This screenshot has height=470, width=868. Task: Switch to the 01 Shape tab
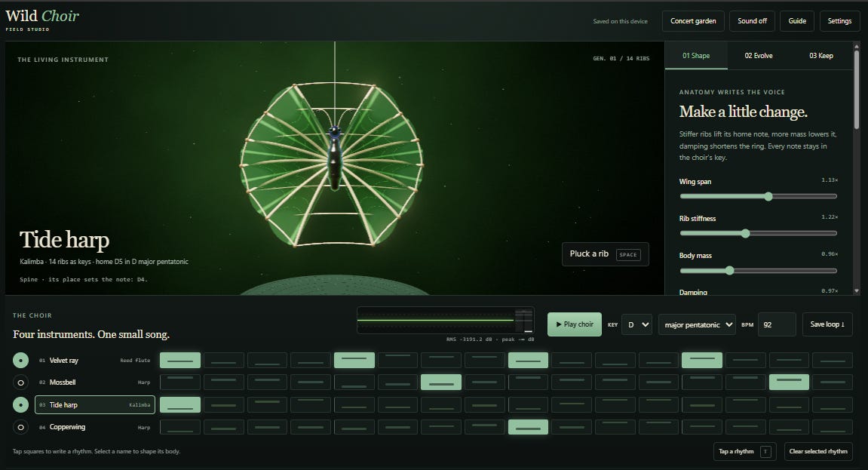point(696,55)
